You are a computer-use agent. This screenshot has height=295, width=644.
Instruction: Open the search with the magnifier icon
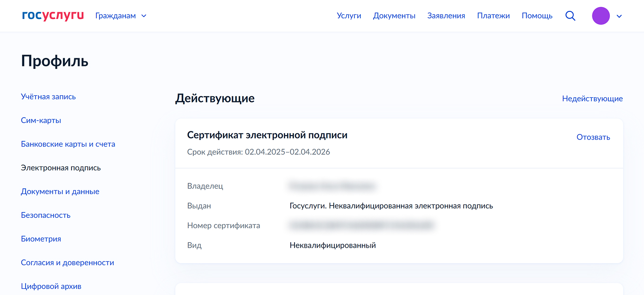tap(570, 16)
